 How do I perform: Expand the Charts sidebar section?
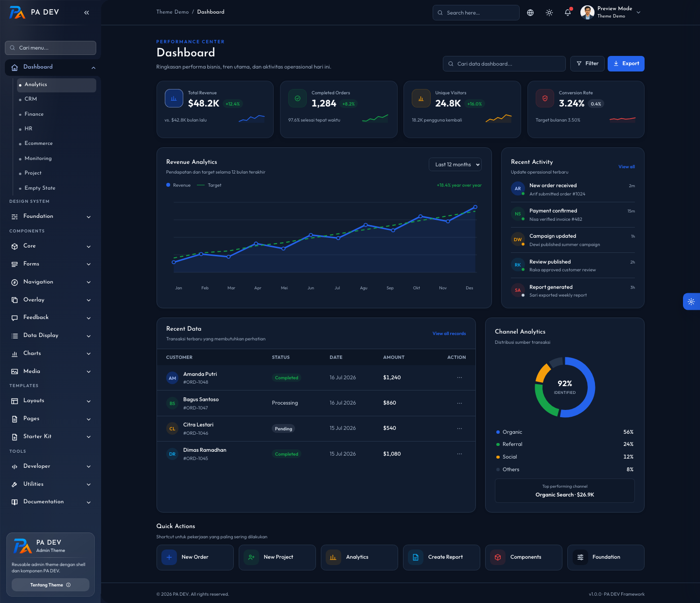point(51,354)
